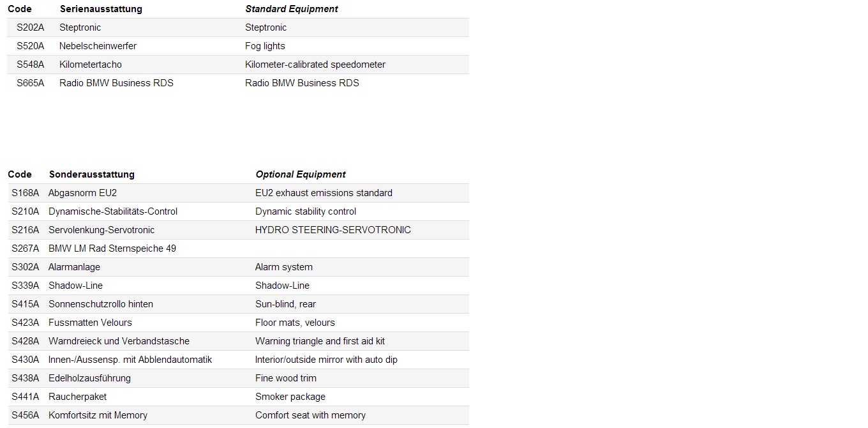
Task: Click the S339A code cell
Action: 26,286
